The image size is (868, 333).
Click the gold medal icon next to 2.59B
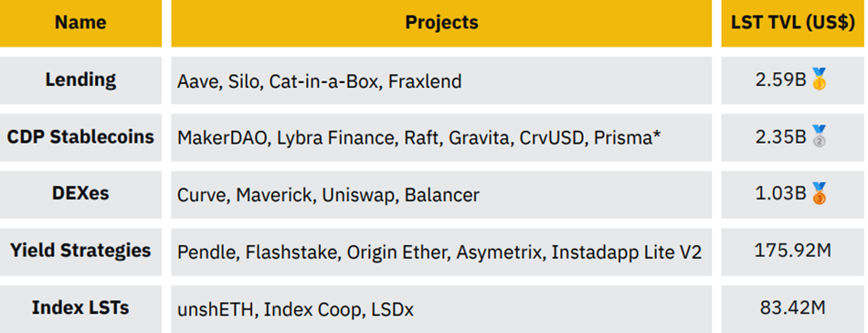(x=820, y=80)
